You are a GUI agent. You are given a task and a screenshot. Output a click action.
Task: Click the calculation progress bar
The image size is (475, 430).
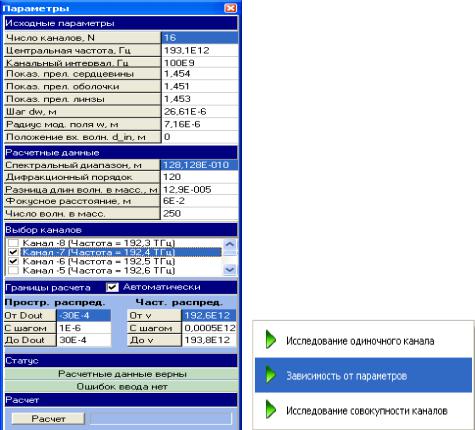(x=160, y=419)
